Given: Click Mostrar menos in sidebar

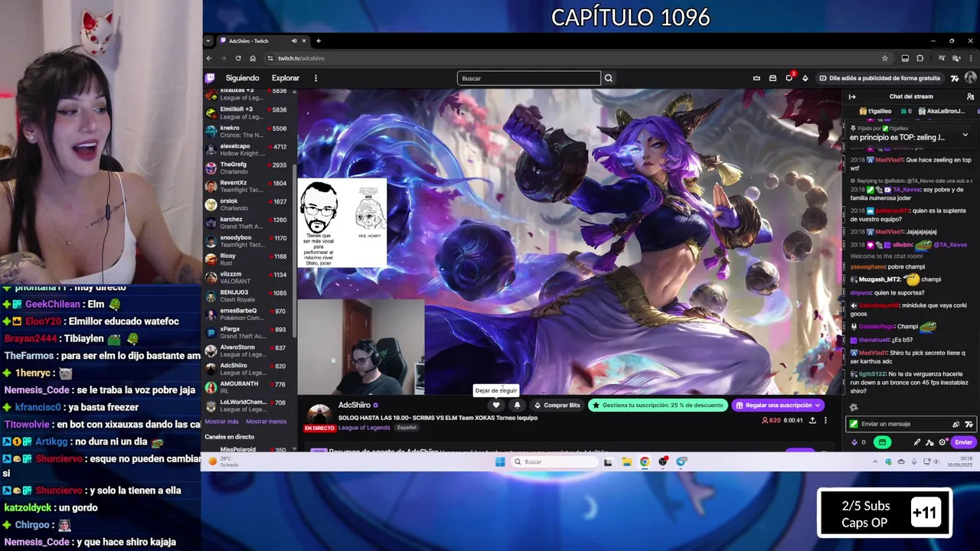Looking at the screenshot, I should point(266,422).
